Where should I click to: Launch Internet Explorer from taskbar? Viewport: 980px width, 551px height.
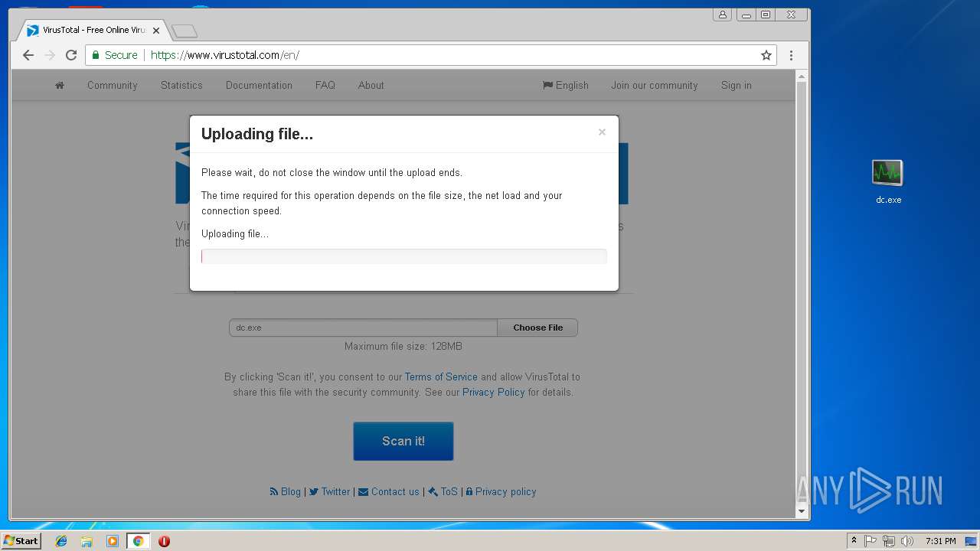(x=61, y=541)
